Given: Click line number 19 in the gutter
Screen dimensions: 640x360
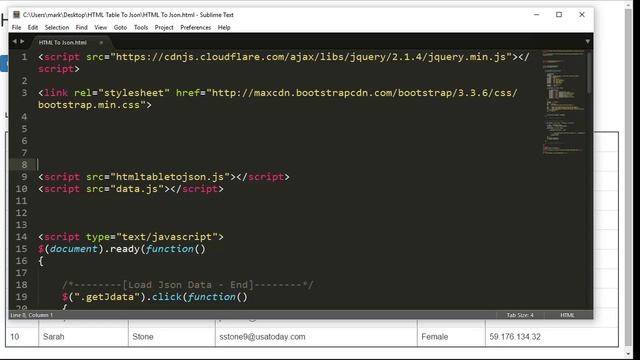Looking at the screenshot, I should (21, 297).
